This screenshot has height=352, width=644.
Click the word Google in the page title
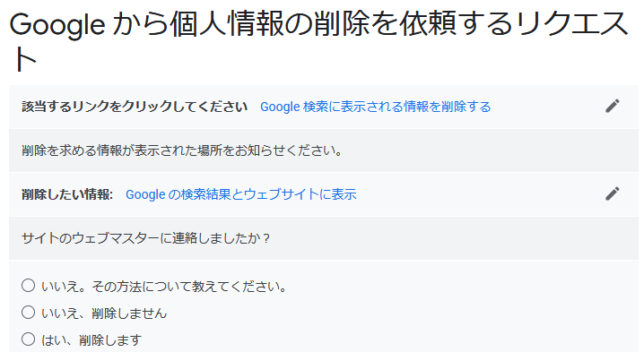tap(57, 24)
